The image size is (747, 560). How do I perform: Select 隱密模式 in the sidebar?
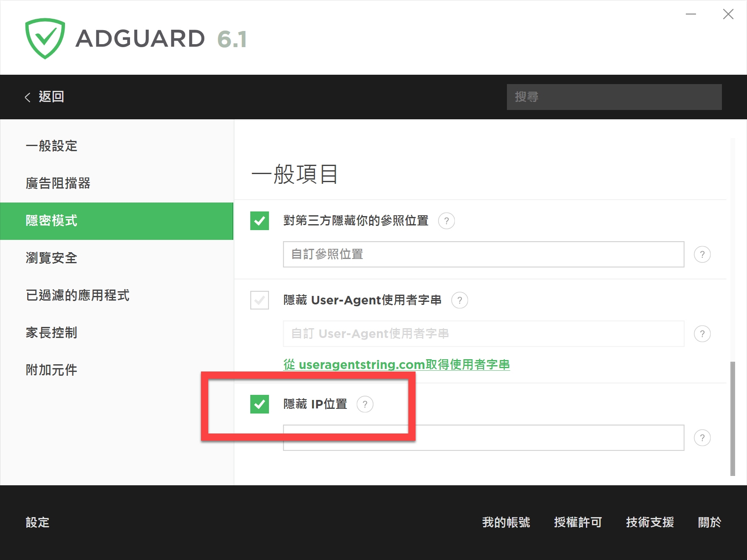click(117, 221)
